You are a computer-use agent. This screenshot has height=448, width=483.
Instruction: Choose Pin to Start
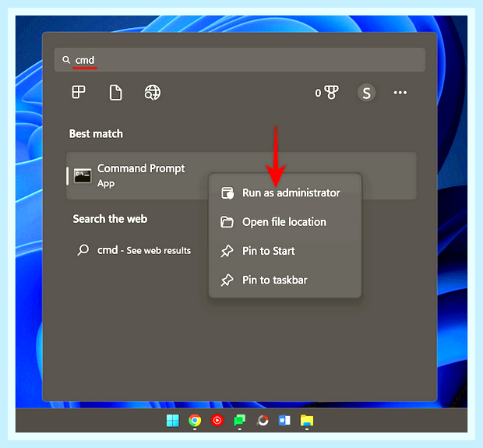click(x=285, y=251)
